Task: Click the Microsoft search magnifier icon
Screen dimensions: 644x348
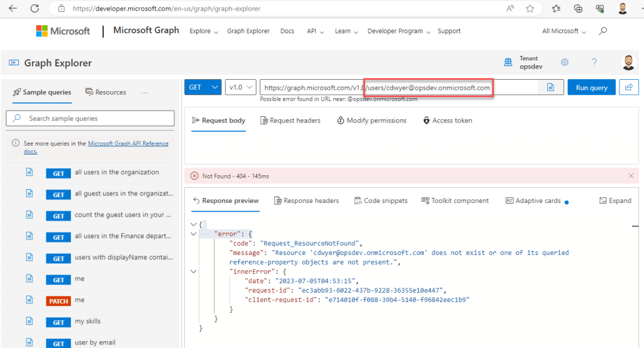Action: 603,31
